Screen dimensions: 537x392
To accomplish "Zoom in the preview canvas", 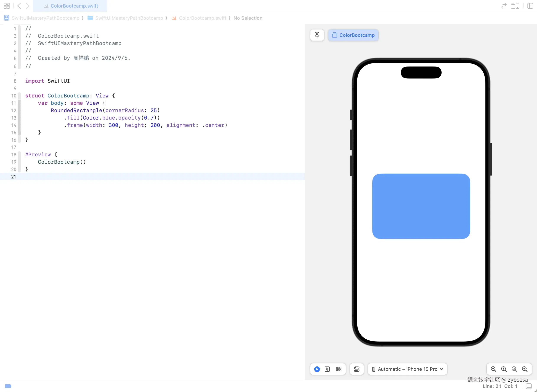I will [525, 369].
